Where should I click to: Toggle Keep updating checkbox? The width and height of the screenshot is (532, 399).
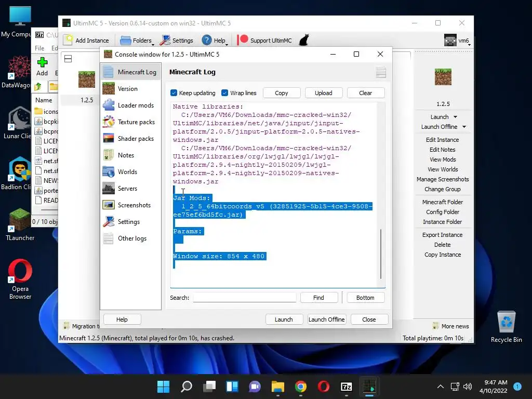pyautogui.click(x=174, y=93)
